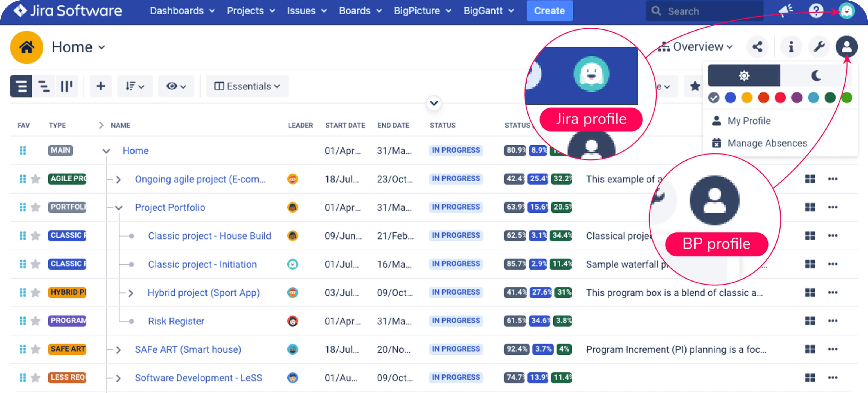
Task: Open BigPicture menu
Action: pos(423,11)
